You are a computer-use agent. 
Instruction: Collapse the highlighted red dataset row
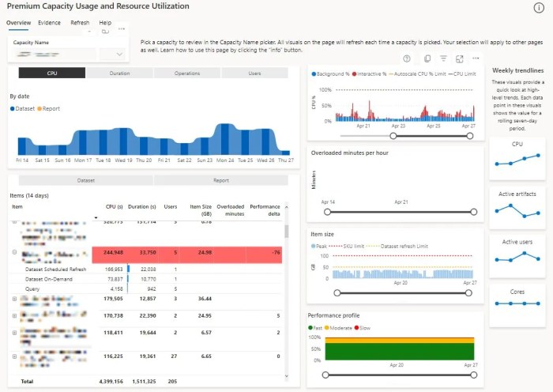14,252
